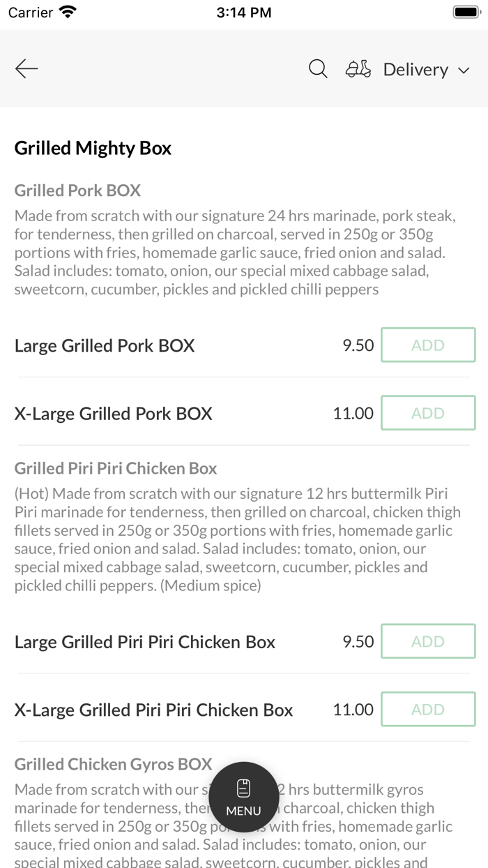The height and width of the screenshot is (868, 488).
Task: Tap the delivery scooter icon
Action: (358, 69)
